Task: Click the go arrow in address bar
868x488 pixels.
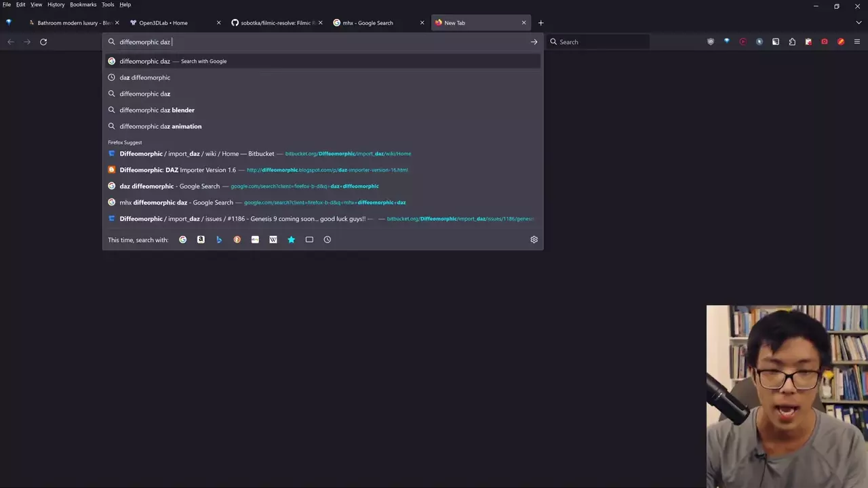Action: coord(534,42)
